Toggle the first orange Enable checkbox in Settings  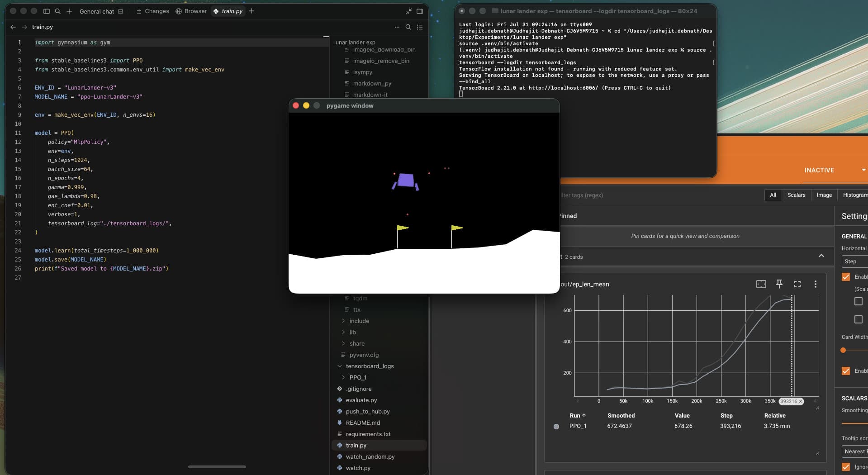pyautogui.click(x=846, y=277)
